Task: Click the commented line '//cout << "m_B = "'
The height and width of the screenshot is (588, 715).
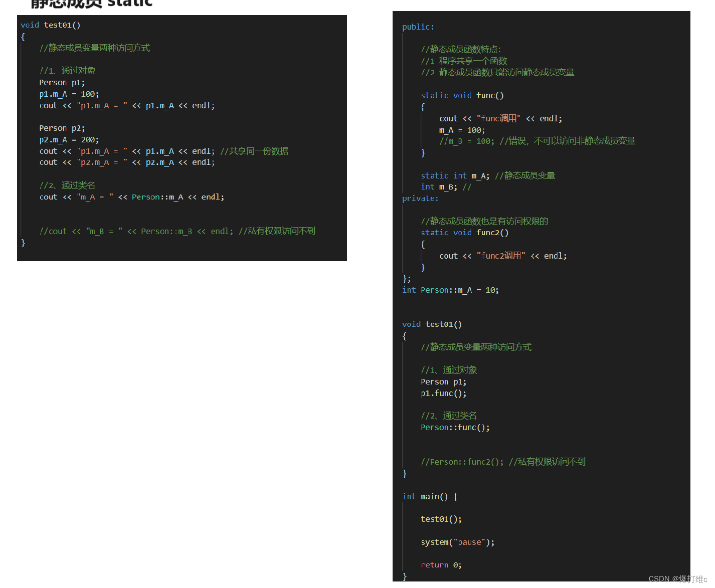Action: [x=177, y=231]
